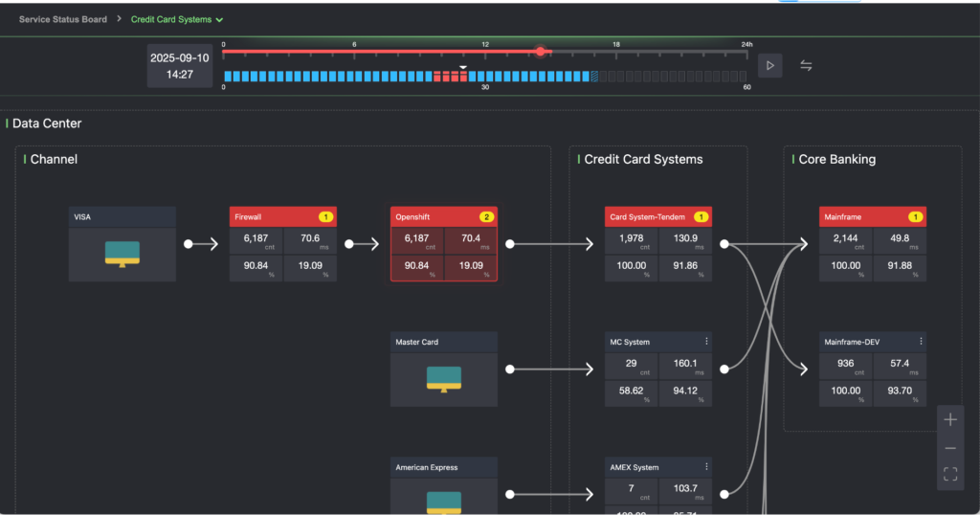Click the red handle on 24h slider
980x515 pixels.
pyautogui.click(x=541, y=52)
